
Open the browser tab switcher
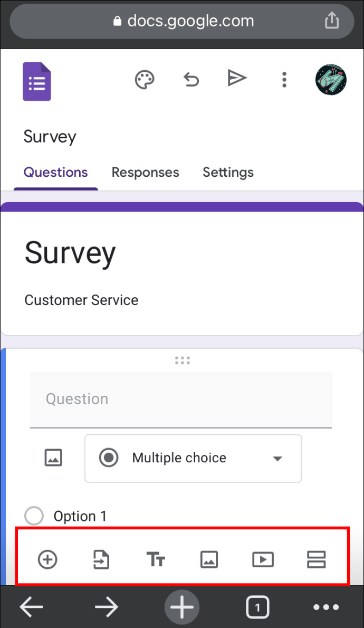point(257,607)
